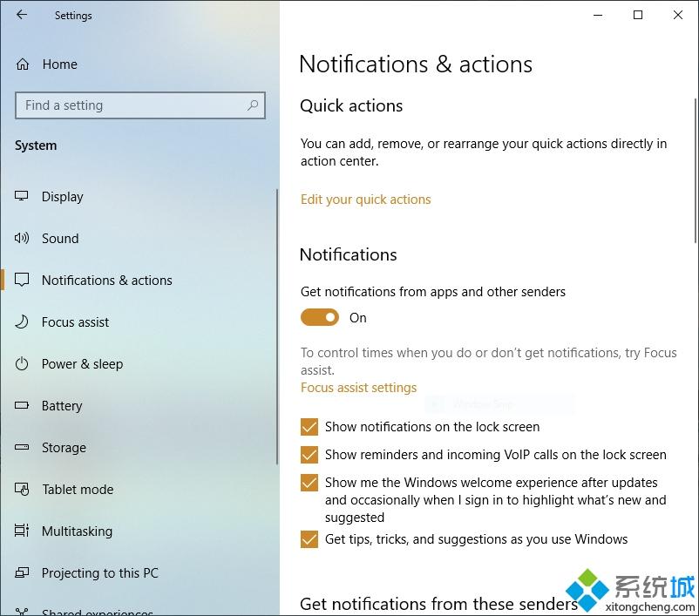The height and width of the screenshot is (616, 699).
Task: Open Multitasking settings page
Action: click(139, 531)
